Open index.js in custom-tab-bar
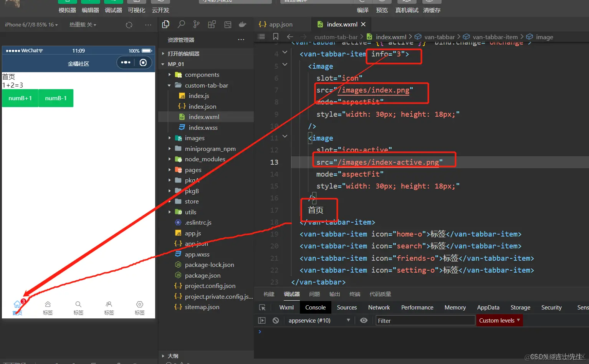Image resolution: width=589 pixels, height=364 pixels. [206, 96]
